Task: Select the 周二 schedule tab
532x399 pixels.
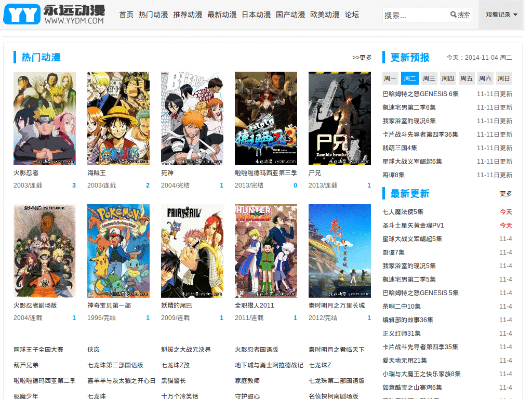Action: [409, 78]
